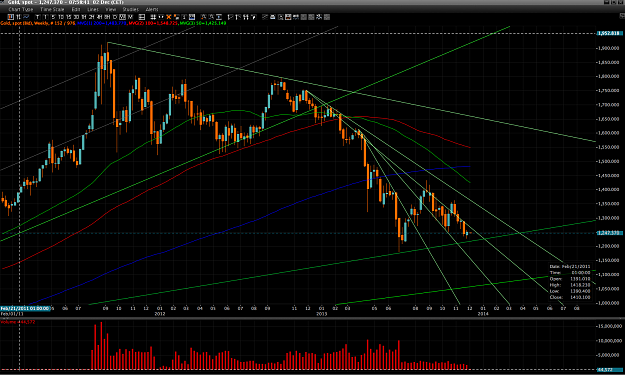Click the red Volume label in lower pane
This screenshot has width=625, height=375.
click(x=18, y=322)
